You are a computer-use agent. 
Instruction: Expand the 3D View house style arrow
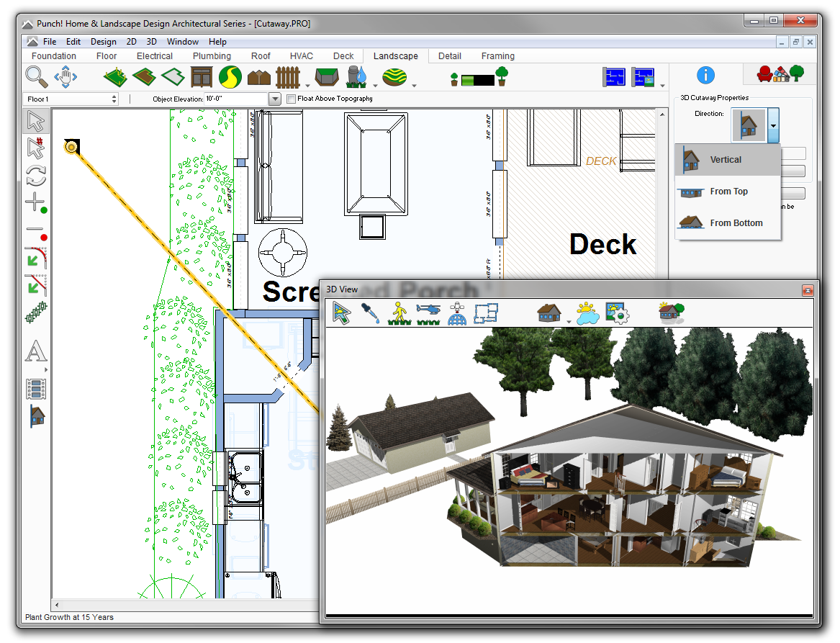[569, 321]
